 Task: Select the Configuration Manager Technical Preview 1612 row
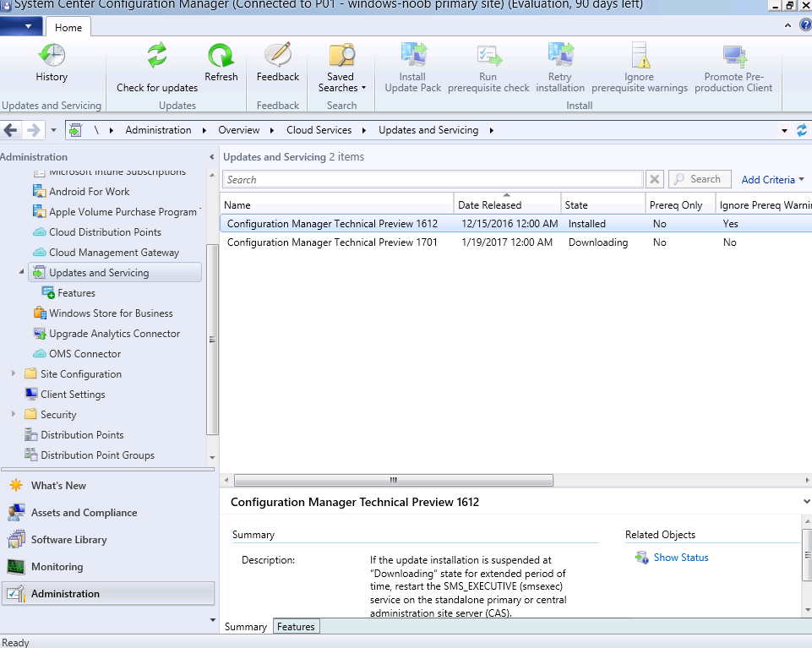515,224
